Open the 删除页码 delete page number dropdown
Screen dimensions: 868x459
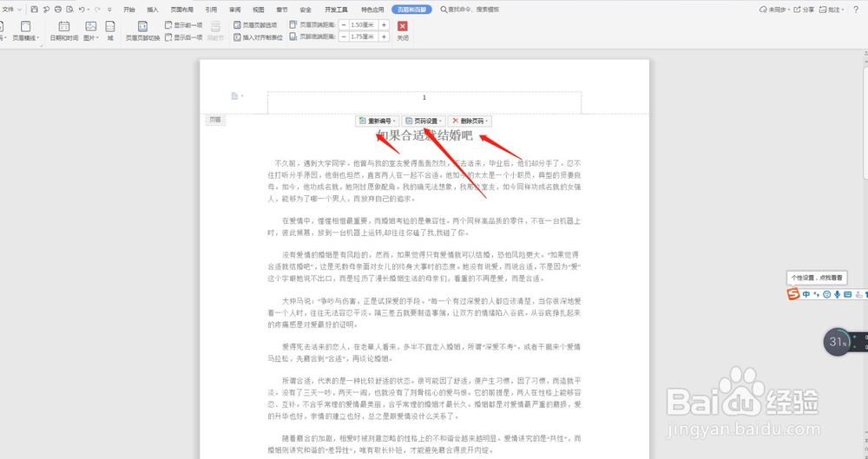tap(470, 121)
